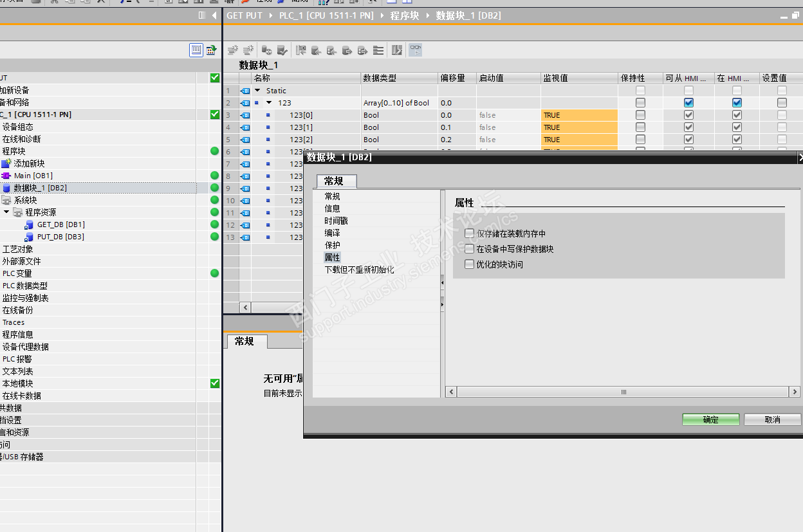
Task: Click the show-all-columns toolbar icon before glasses
Action: pyautogui.click(x=398, y=50)
